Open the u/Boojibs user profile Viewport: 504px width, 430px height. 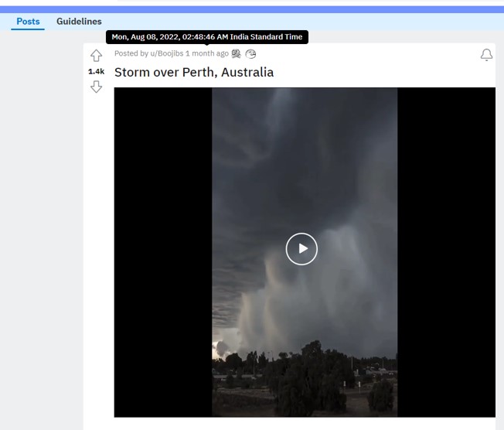(x=166, y=53)
